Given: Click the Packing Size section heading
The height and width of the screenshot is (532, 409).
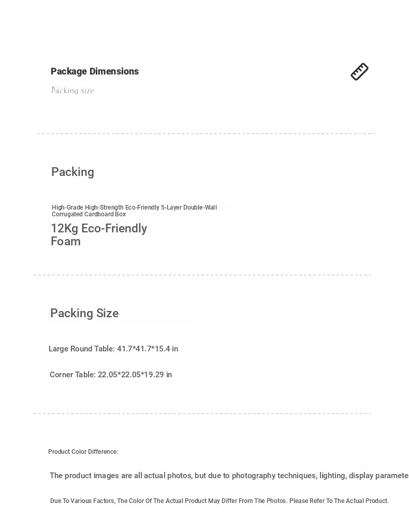Looking at the screenshot, I should (x=84, y=313).
